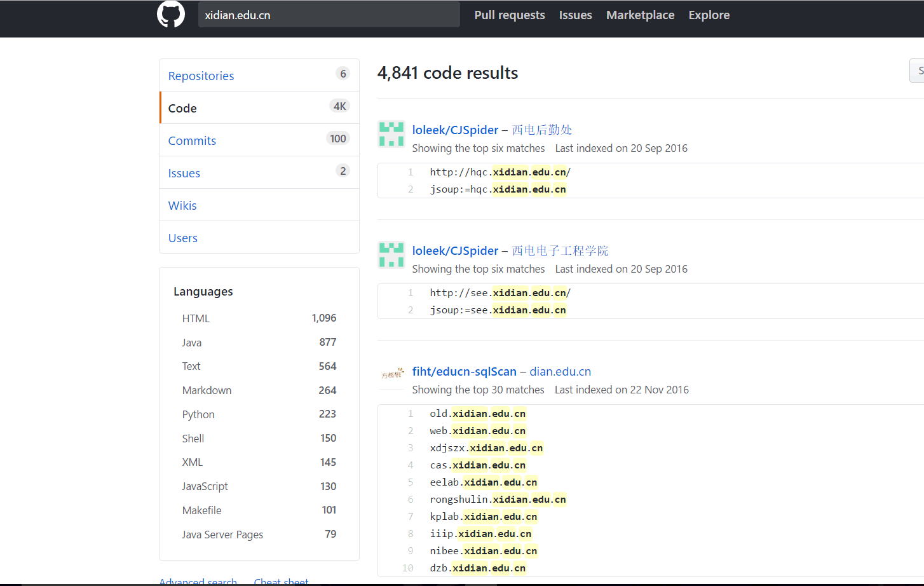Image resolution: width=924 pixels, height=586 pixels.
Task: Open the dian.edu.cn file link
Action: point(560,371)
